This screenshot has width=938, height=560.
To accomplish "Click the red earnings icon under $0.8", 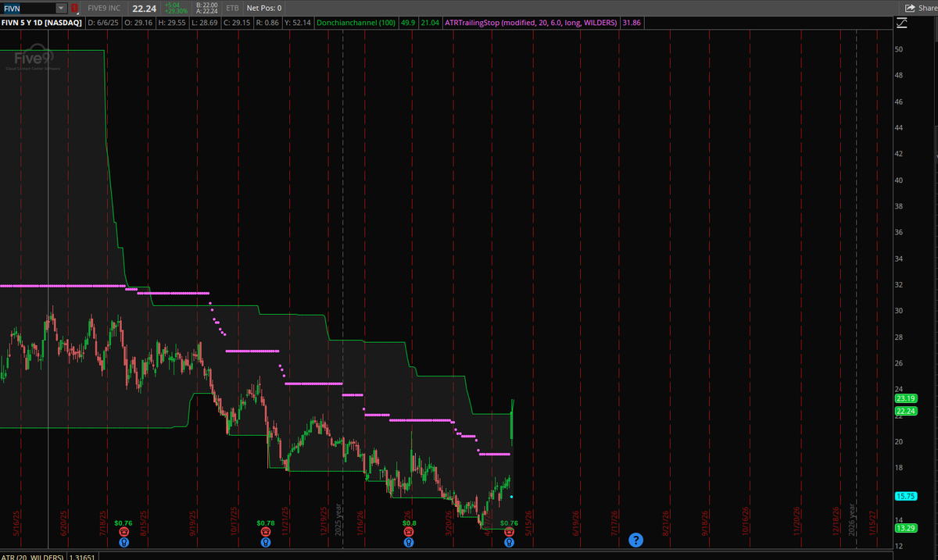I will [x=408, y=531].
